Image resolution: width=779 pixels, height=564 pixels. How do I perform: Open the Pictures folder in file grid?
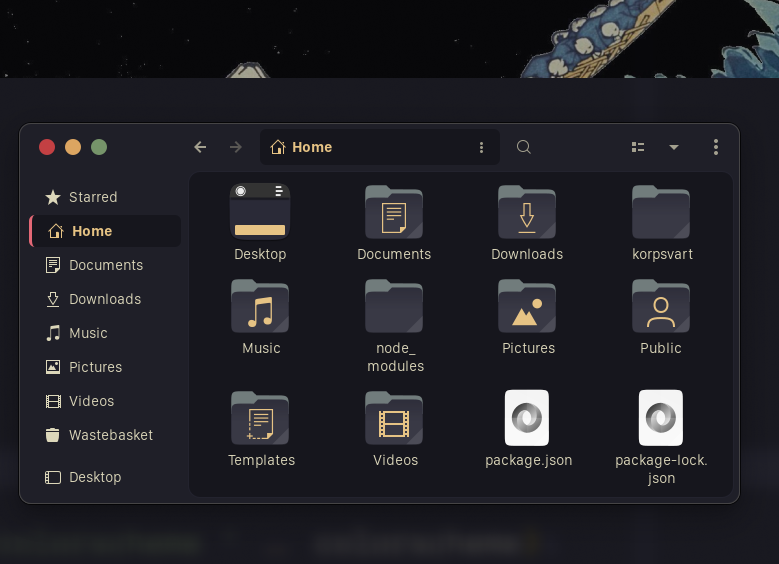[527, 307]
